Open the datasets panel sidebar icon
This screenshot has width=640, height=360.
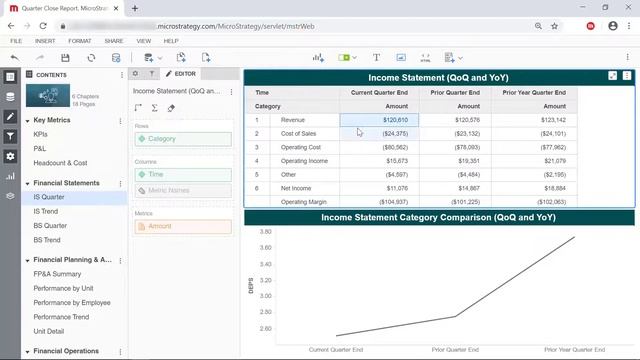(x=10, y=97)
